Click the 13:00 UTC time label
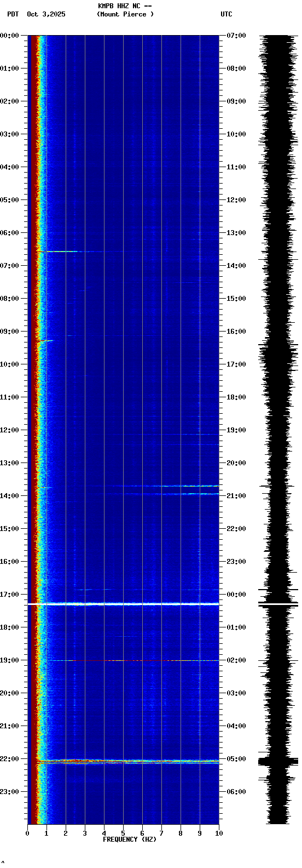This screenshot has height=868, width=302. [236, 233]
